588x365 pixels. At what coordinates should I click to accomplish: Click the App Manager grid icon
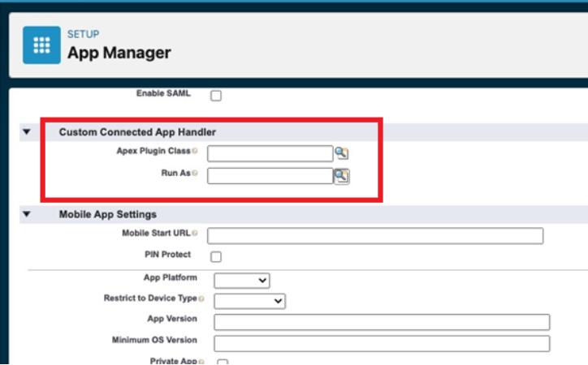coord(41,45)
